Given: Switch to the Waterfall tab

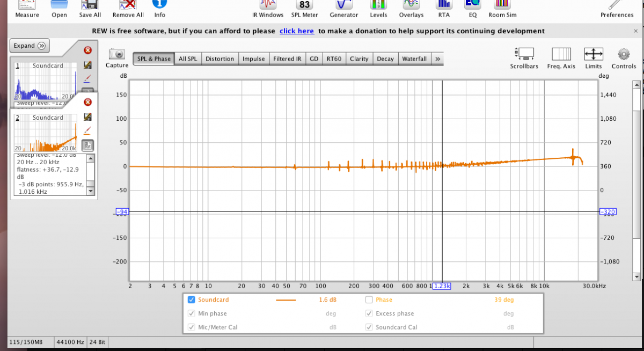Looking at the screenshot, I should [x=415, y=58].
